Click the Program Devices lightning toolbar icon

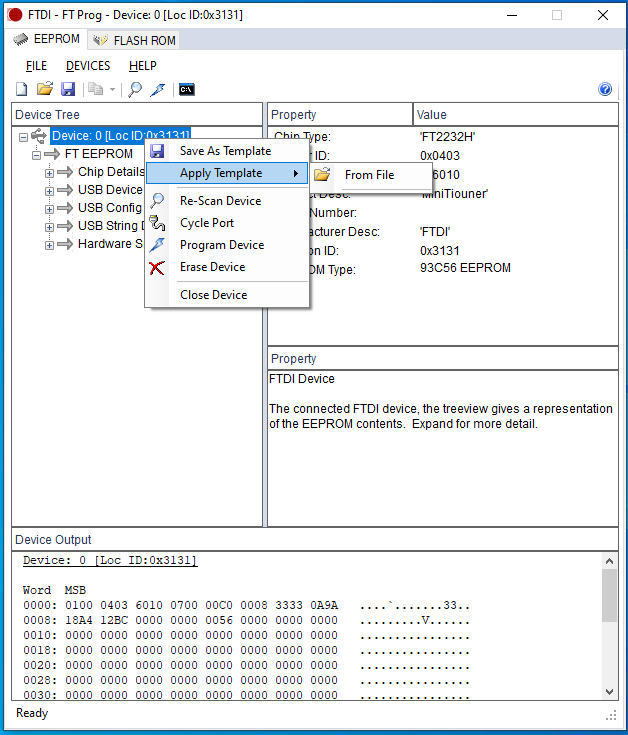[x=158, y=89]
